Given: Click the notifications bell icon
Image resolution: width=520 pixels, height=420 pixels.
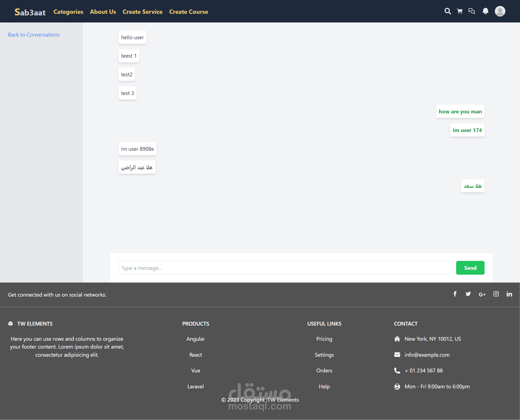Looking at the screenshot, I should click(485, 11).
